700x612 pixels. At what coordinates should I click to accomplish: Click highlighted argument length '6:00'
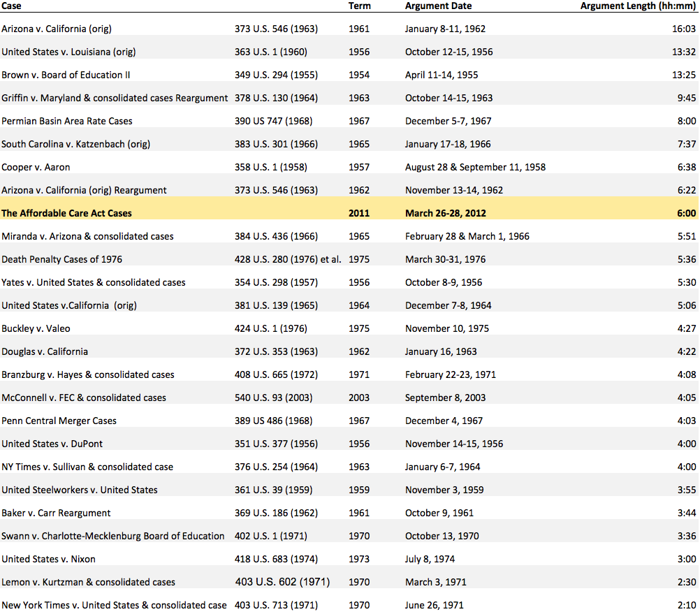click(687, 213)
